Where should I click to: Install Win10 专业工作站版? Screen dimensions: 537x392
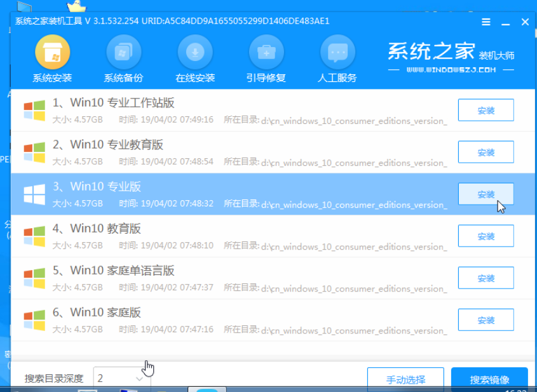click(486, 111)
